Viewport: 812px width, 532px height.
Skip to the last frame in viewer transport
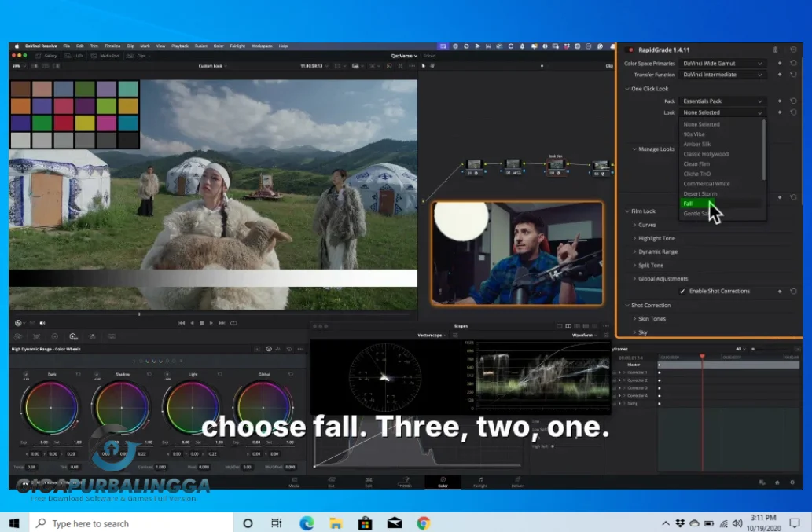(222, 323)
